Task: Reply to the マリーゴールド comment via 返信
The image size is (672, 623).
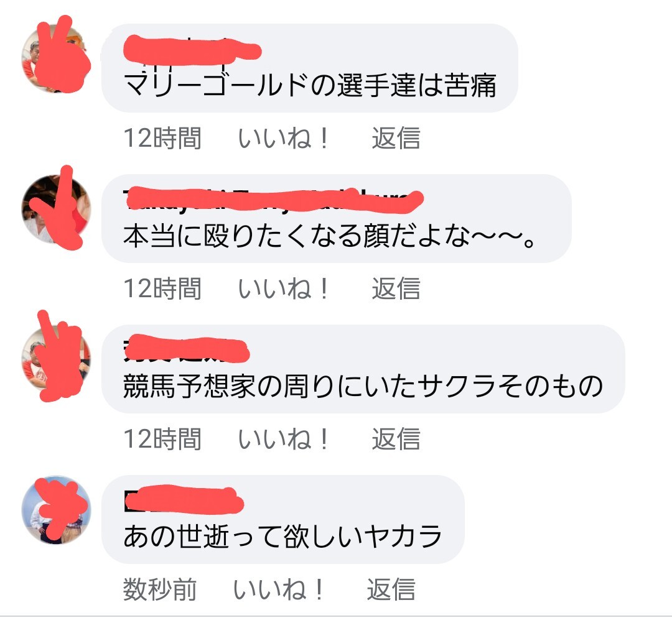Action: 396,138
